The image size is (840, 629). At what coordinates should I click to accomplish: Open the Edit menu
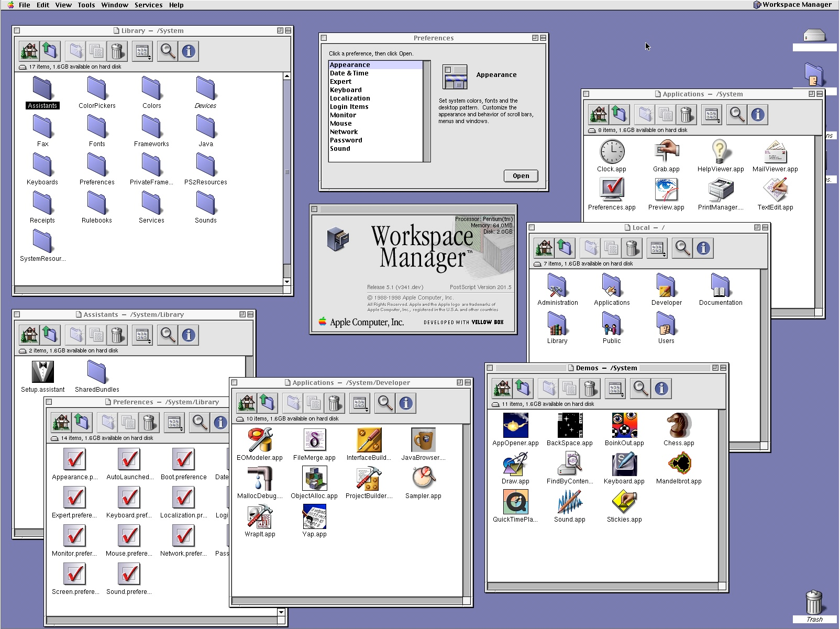(x=43, y=5)
